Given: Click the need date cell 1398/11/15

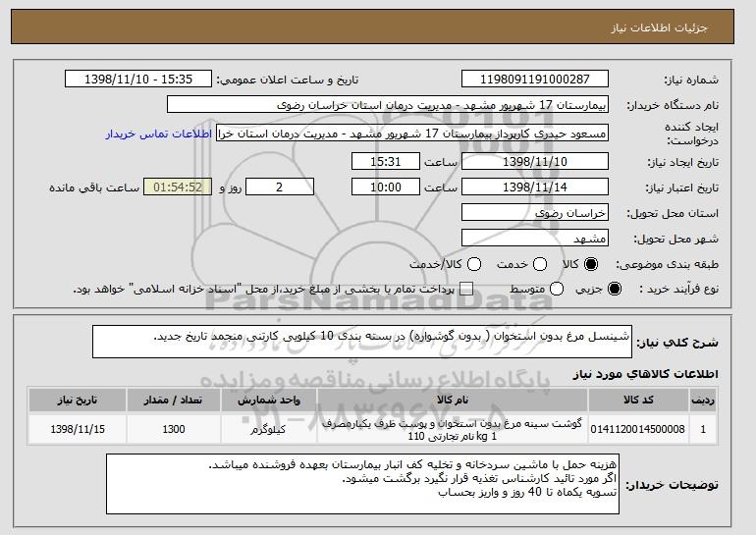Looking at the screenshot, I should click(x=78, y=429).
